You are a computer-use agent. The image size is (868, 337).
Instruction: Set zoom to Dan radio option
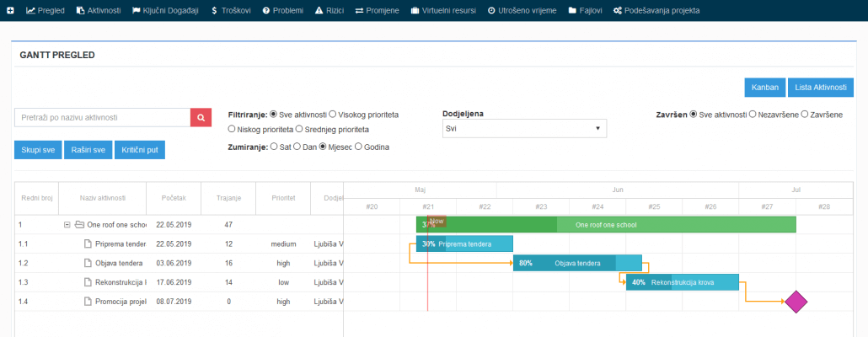pos(297,147)
